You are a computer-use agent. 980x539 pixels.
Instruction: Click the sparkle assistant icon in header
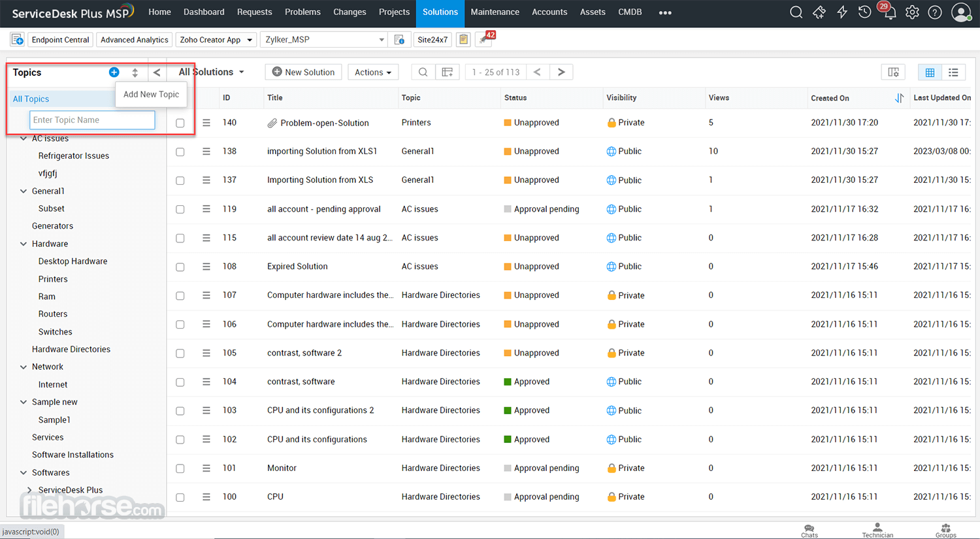point(819,12)
